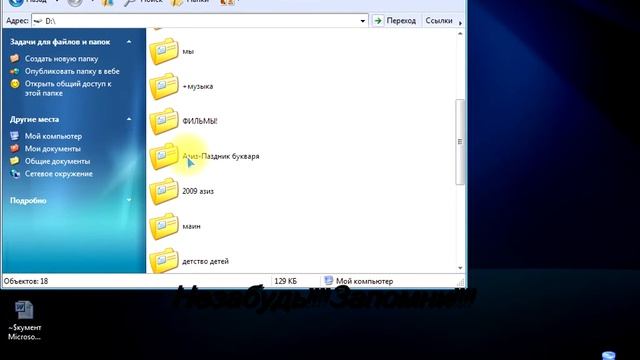Click the 'мы' folder name
This screenshot has height=360, width=640.
coord(188,51)
